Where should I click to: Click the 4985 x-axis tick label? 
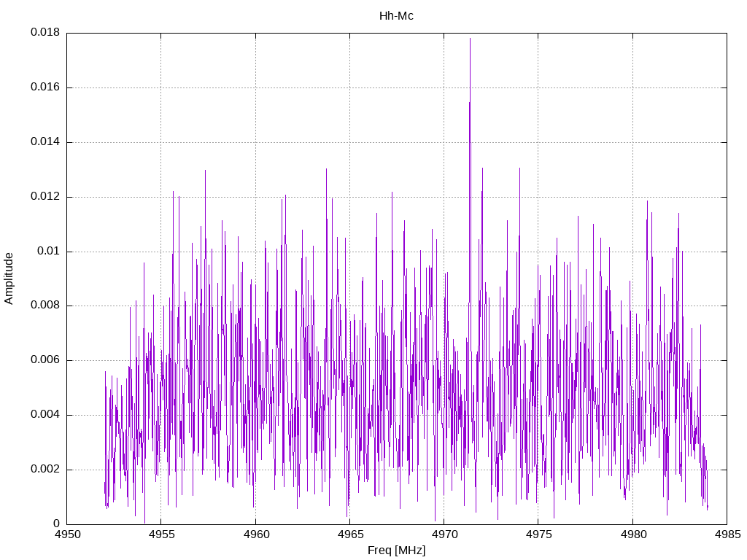(727, 534)
